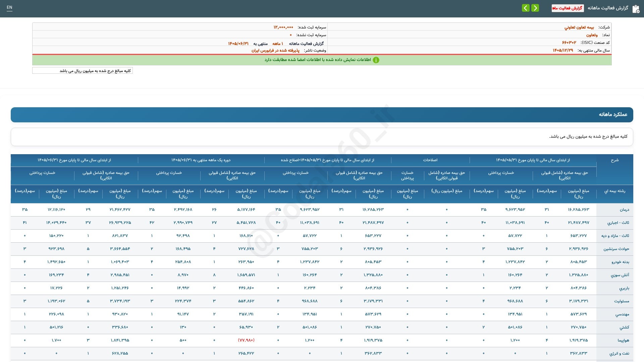
Task: Click the company name بیمه تعاون تعاوني
Action: point(579,27)
